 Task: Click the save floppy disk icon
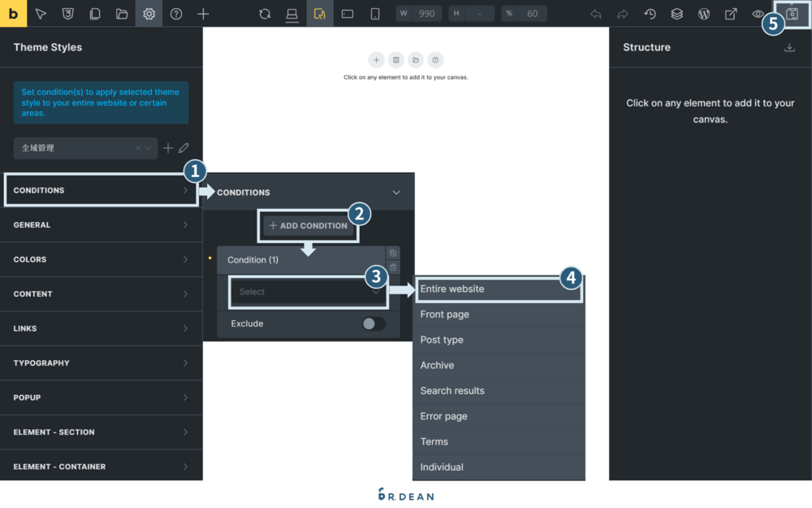[793, 14]
